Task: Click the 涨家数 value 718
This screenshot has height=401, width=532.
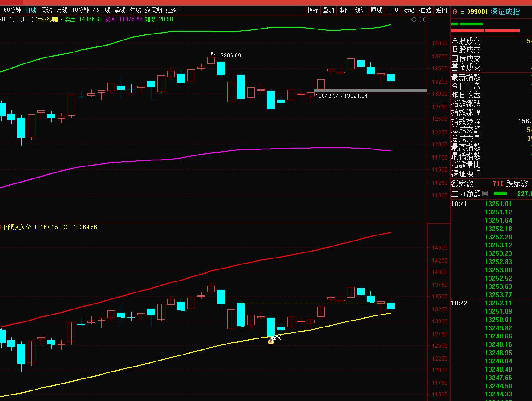Action: 498,184
